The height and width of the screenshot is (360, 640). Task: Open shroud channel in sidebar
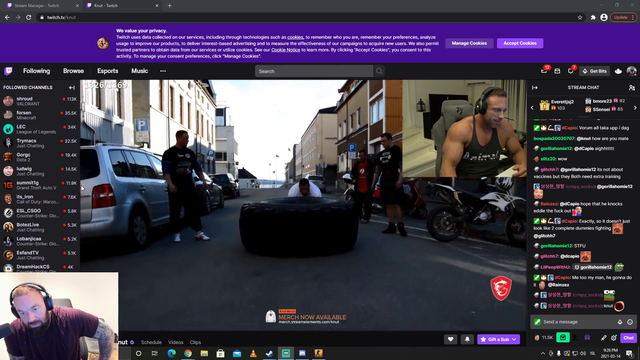coord(40,101)
